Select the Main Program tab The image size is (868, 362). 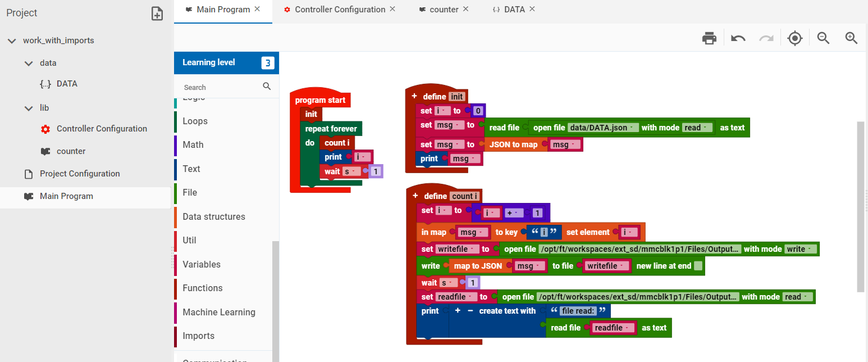(x=223, y=10)
